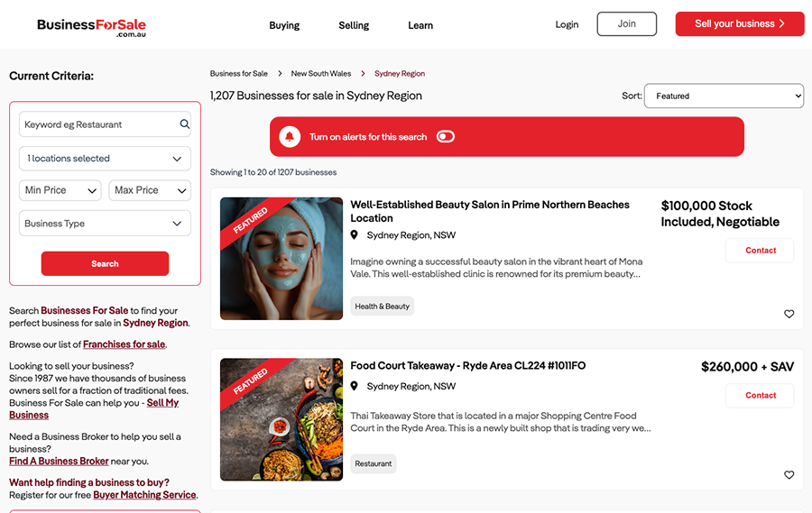Favorite the Beauty Salon listing heart icon
The height and width of the screenshot is (513, 812).
tap(789, 314)
